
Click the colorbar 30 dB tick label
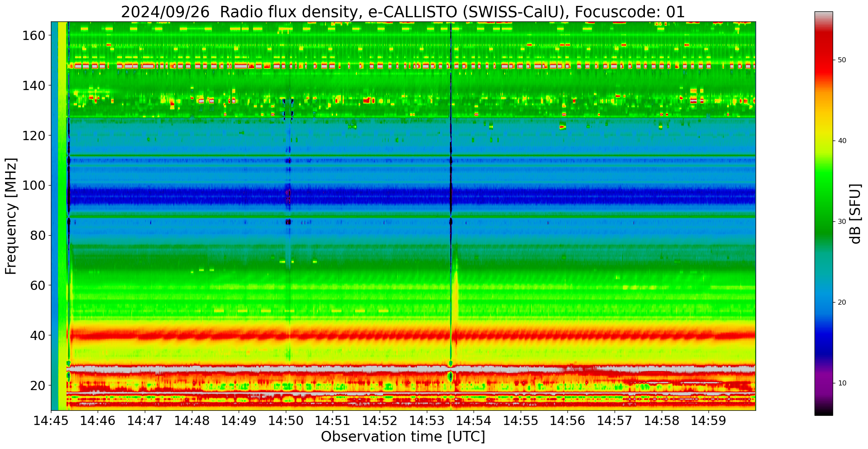coord(842,222)
